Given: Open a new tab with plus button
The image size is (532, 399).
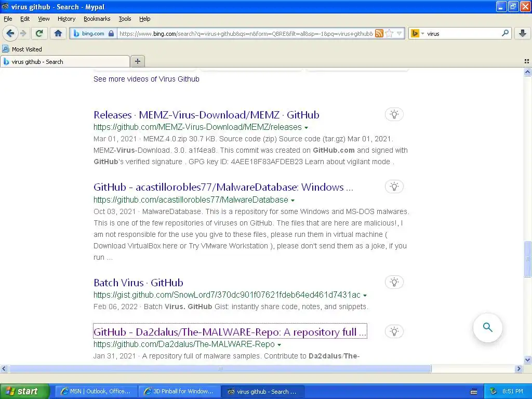Looking at the screenshot, I should (x=137, y=61).
